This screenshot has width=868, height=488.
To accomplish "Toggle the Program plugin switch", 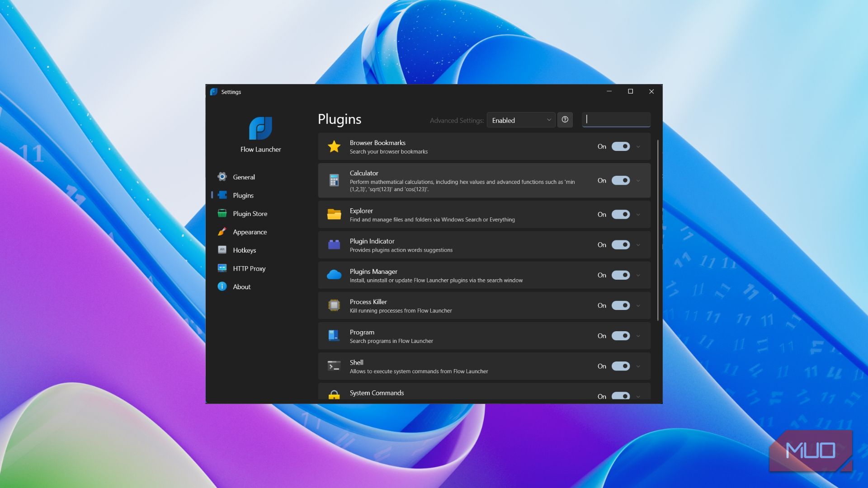I will 620,336.
